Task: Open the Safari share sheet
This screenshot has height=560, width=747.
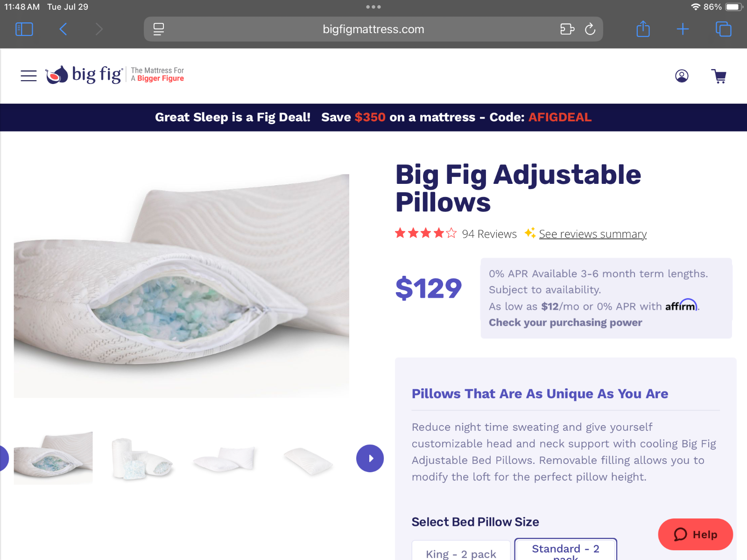Action: [x=643, y=29]
